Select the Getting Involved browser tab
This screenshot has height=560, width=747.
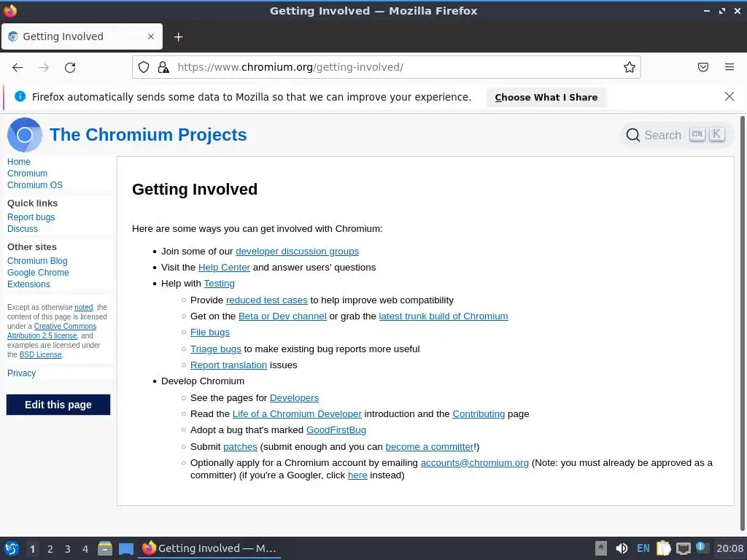pyautogui.click(x=82, y=36)
